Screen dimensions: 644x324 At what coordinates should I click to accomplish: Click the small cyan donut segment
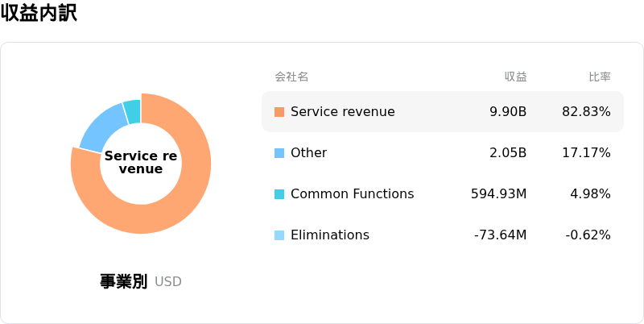coord(133,111)
